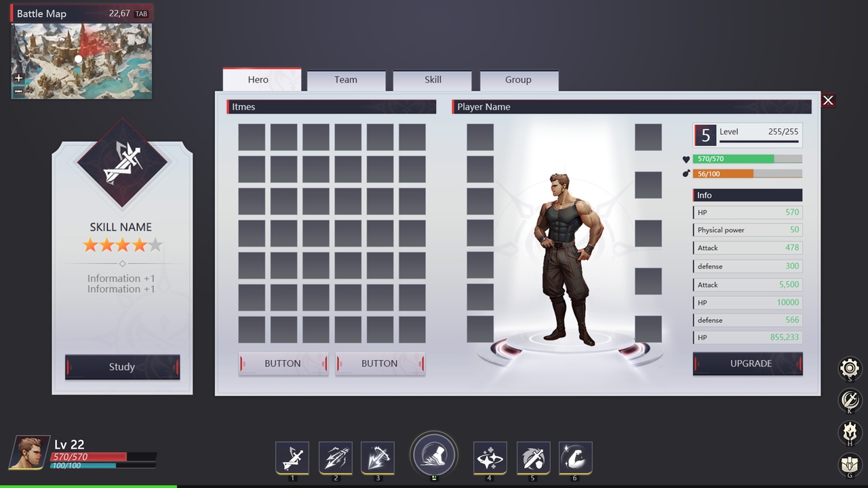Click the player portrait next to Lv 22

click(x=29, y=453)
